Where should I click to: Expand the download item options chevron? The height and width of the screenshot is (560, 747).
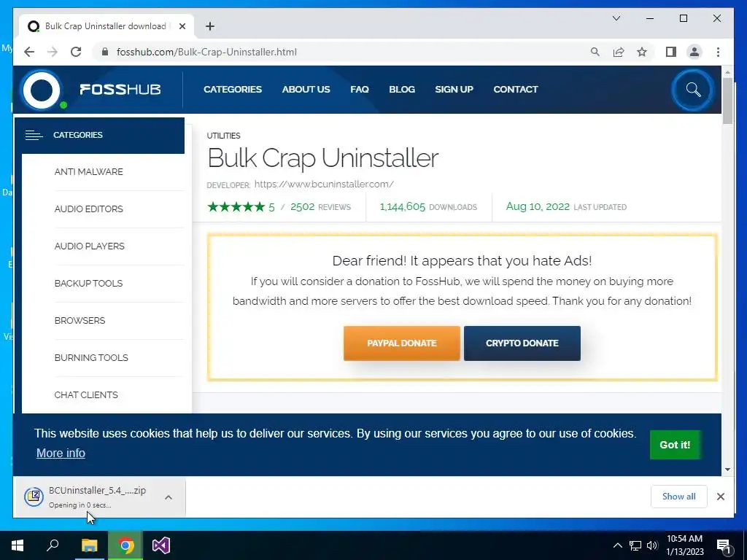tap(169, 497)
